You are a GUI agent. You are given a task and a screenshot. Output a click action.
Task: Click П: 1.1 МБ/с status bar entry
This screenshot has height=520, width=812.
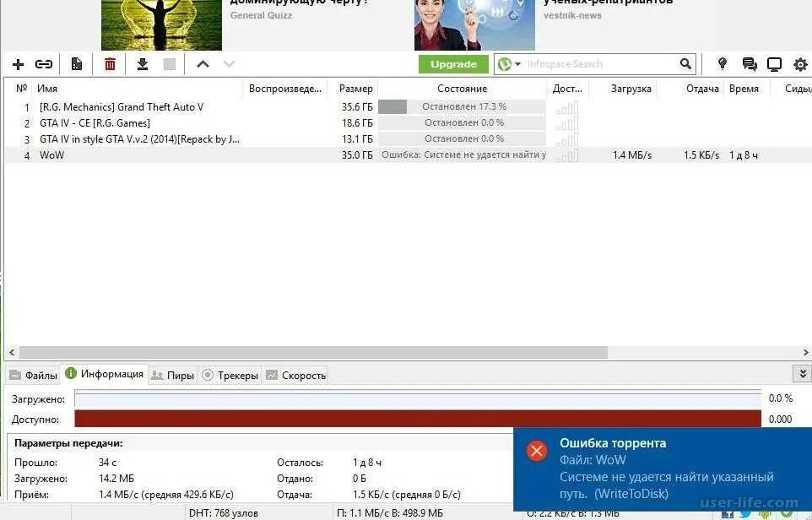click(x=389, y=513)
